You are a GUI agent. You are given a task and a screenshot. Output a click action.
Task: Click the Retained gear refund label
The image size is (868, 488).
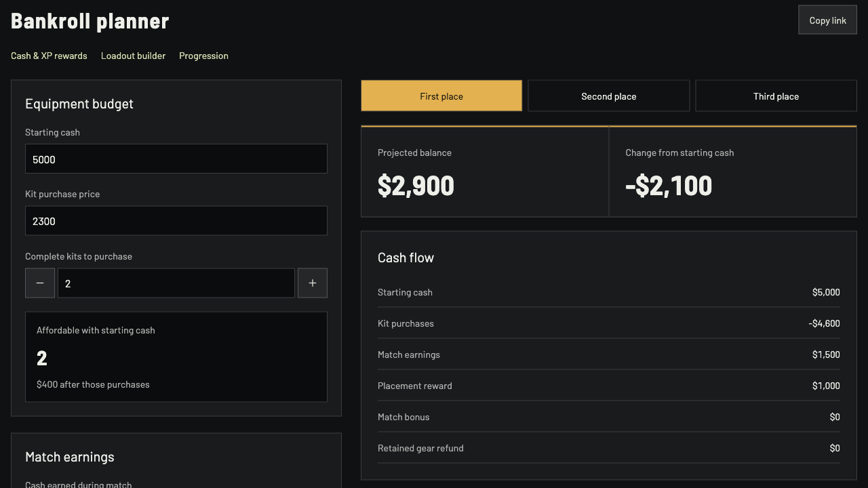(x=420, y=448)
